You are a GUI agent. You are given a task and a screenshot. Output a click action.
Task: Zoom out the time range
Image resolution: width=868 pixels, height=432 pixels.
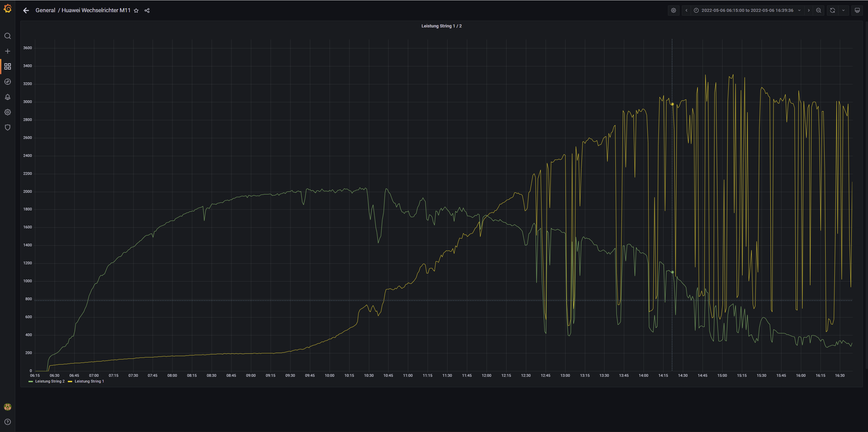818,11
